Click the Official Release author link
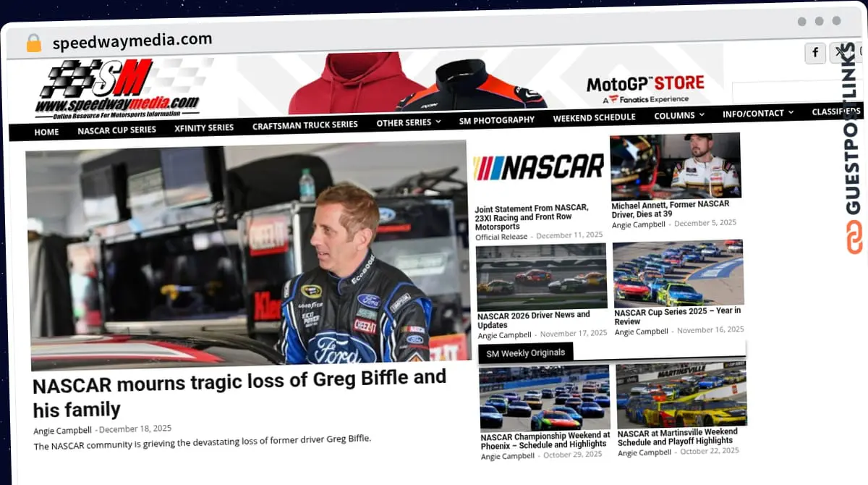This screenshot has width=868, height=485. 501,237
